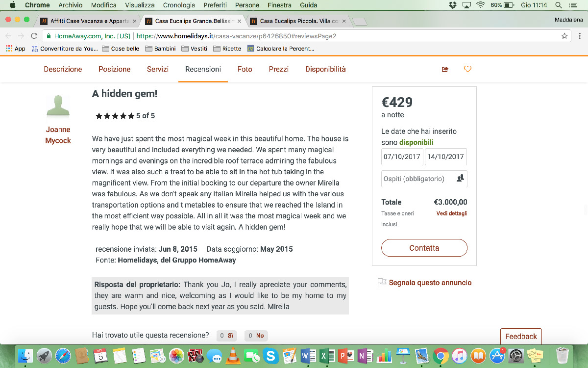
Task: Click the share icon in page header
Action: click(445, 69)
